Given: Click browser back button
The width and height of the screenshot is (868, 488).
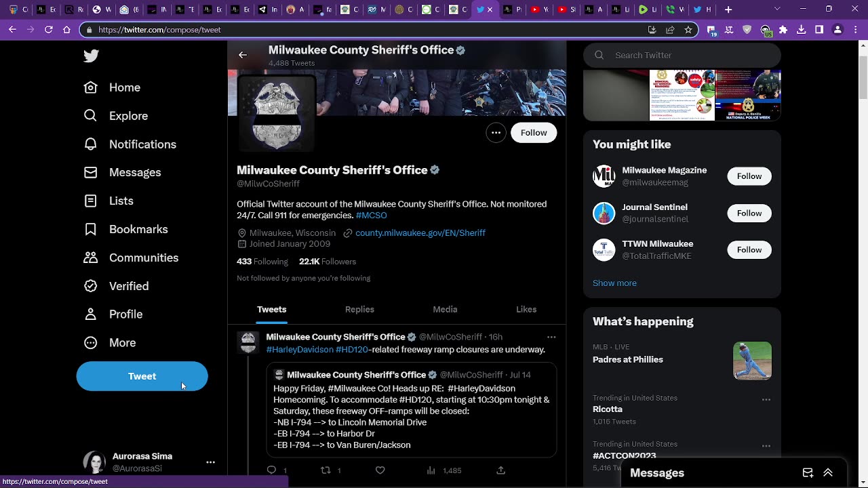Looking at the screenshot, I should 13,30.
